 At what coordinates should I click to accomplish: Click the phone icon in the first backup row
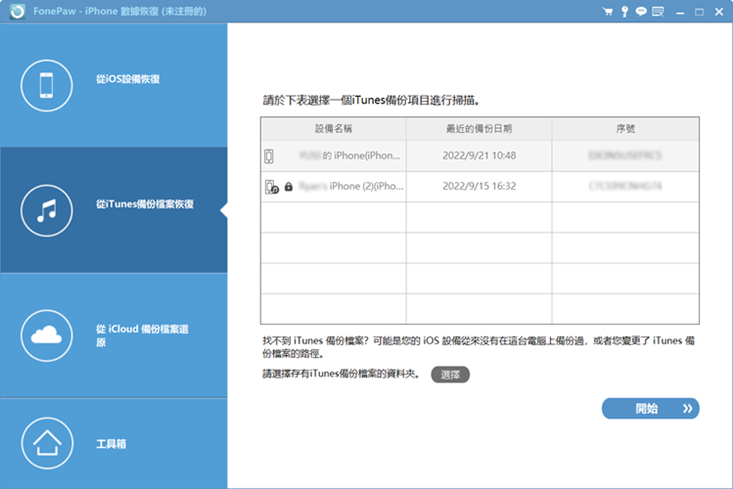tap(269, 156)
